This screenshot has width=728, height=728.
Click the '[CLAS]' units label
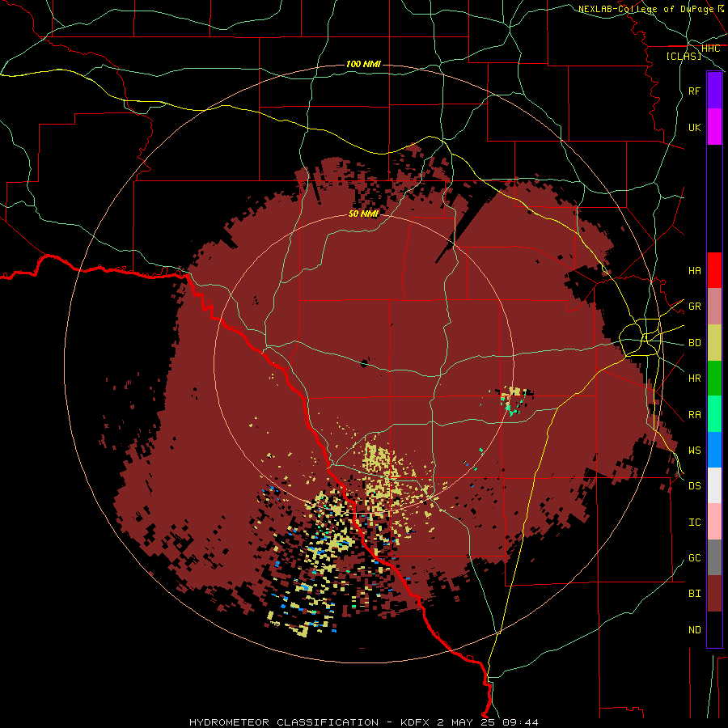click(684, 56)
